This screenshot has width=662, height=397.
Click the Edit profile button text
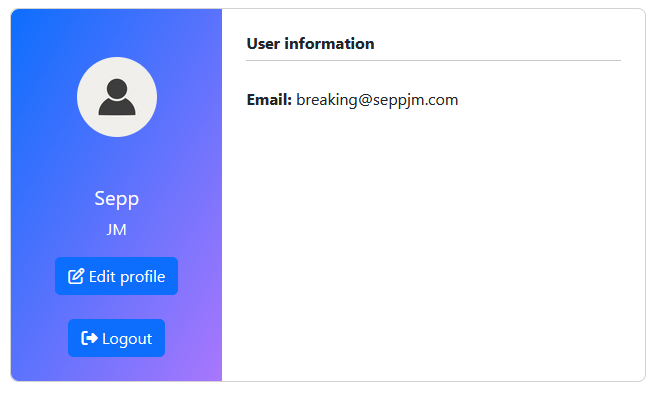(x=127, y=277)
